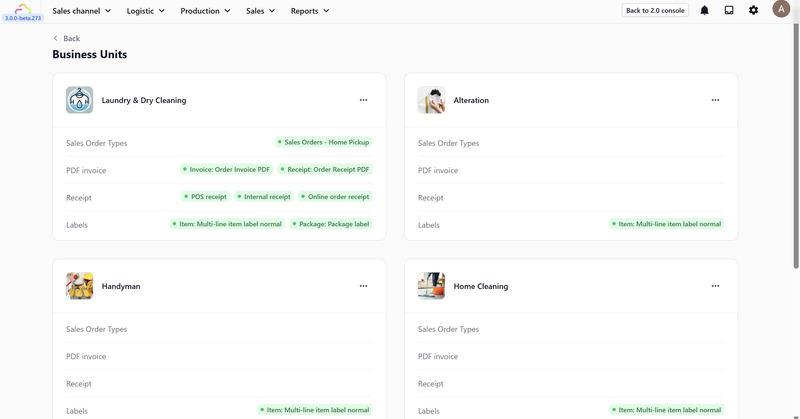Viewport: 800px width, 419px height.
Task: Click Online order receipt tag
Action: point(335,196)
